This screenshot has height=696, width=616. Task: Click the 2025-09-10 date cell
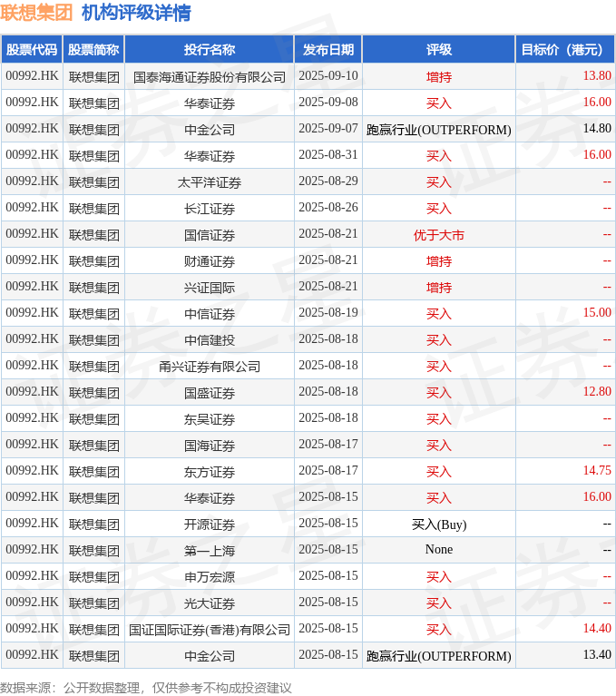click(328, 76)
